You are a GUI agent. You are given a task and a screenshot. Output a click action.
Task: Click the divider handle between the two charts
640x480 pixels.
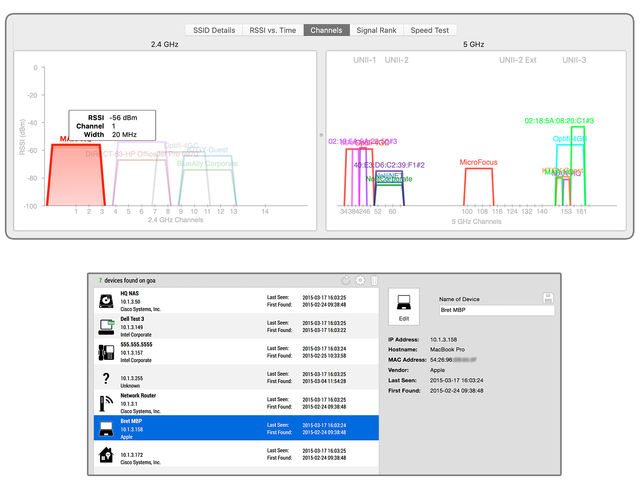[x=321, y=135]
